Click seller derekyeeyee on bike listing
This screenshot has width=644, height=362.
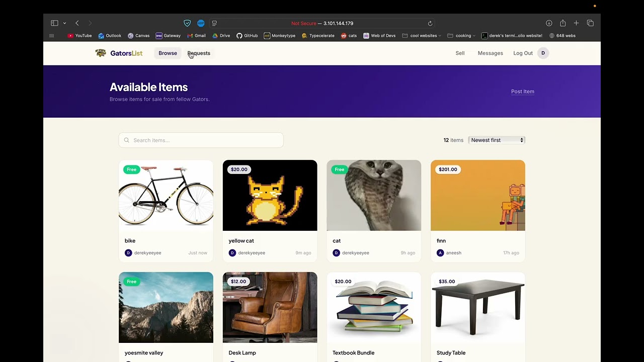pyautogui.click(x=143, y=253)
